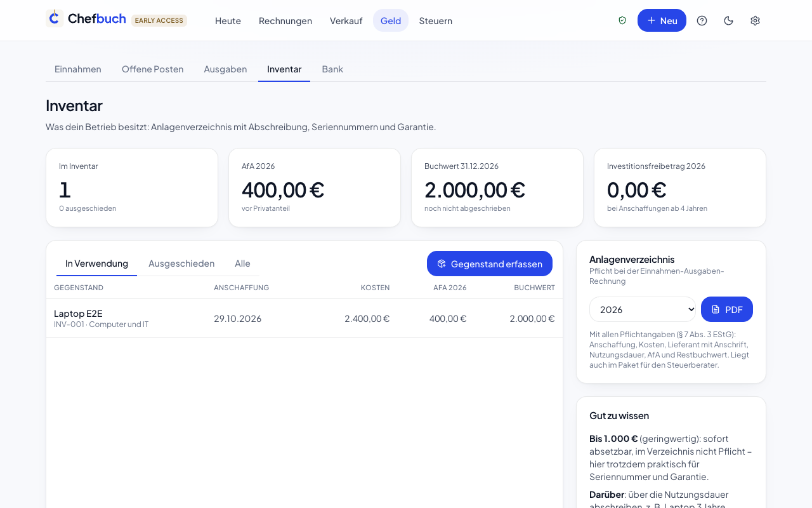Click the Im Inventar summary card
The image size is (812, 508).
point(132,188)
